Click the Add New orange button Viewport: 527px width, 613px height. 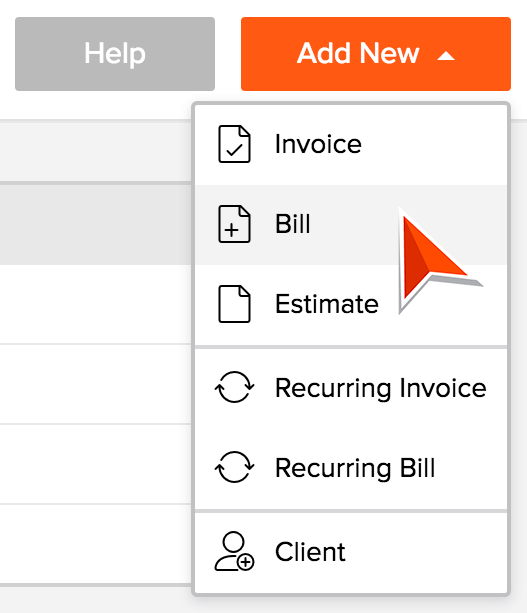(x=376, y=54)
